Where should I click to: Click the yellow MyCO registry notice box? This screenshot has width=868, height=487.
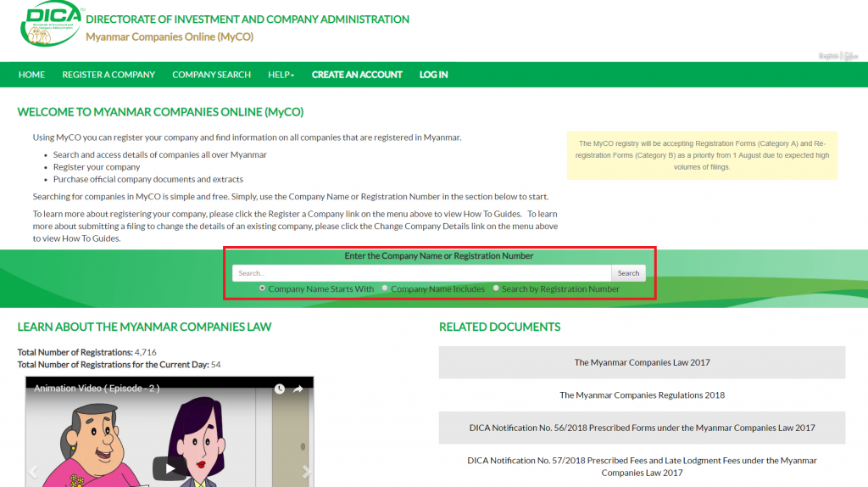[702, 155]
